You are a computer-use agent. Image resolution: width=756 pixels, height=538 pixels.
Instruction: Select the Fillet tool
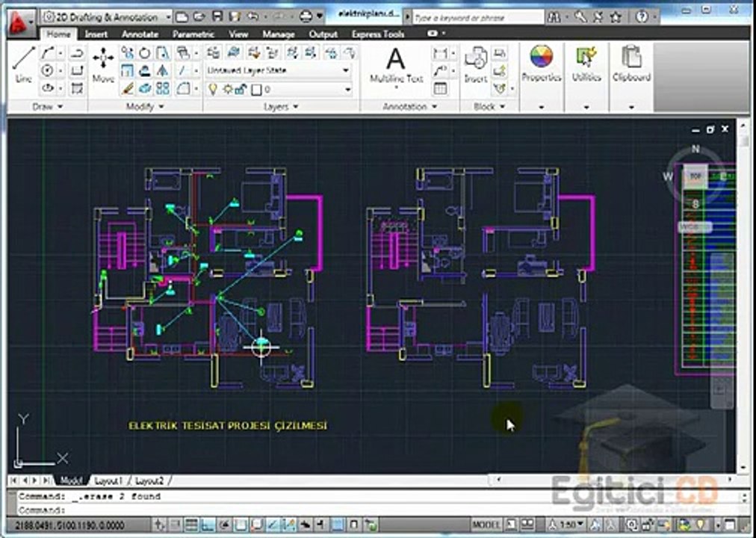tap(183, 88)
